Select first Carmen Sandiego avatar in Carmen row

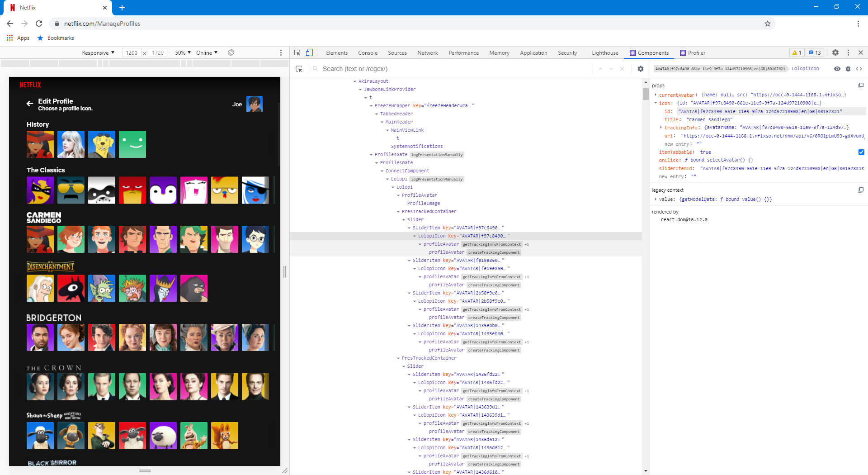pos(40,239)
